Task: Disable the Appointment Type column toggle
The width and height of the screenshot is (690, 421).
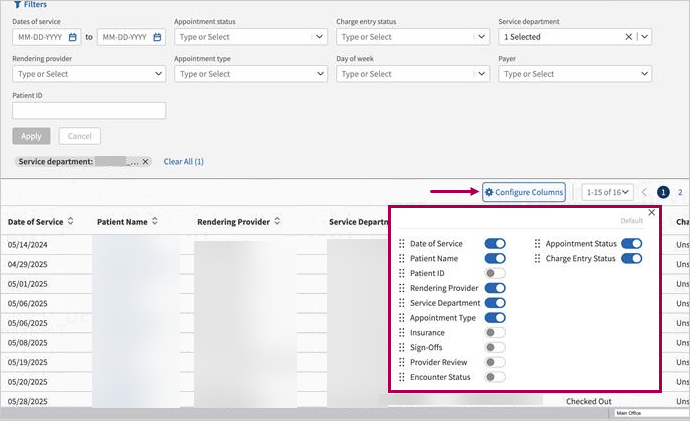Action: click(x=495, y=318)
